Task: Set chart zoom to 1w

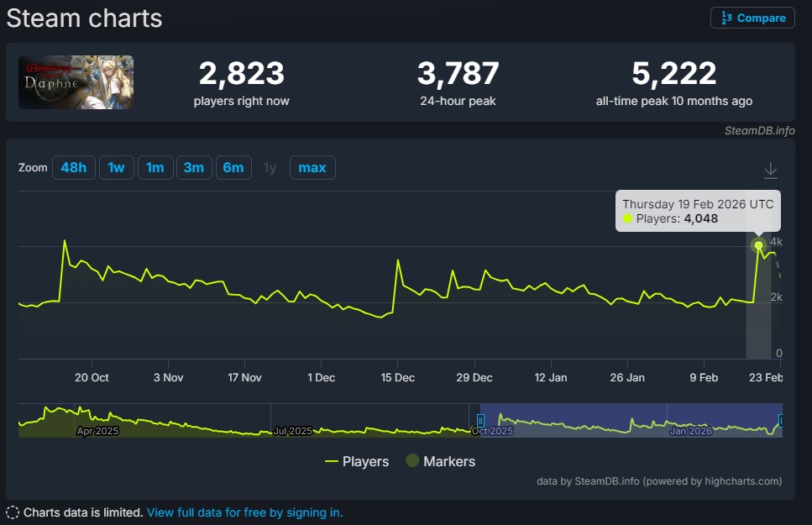Action: pyautogui.click(x=117, y=167)
